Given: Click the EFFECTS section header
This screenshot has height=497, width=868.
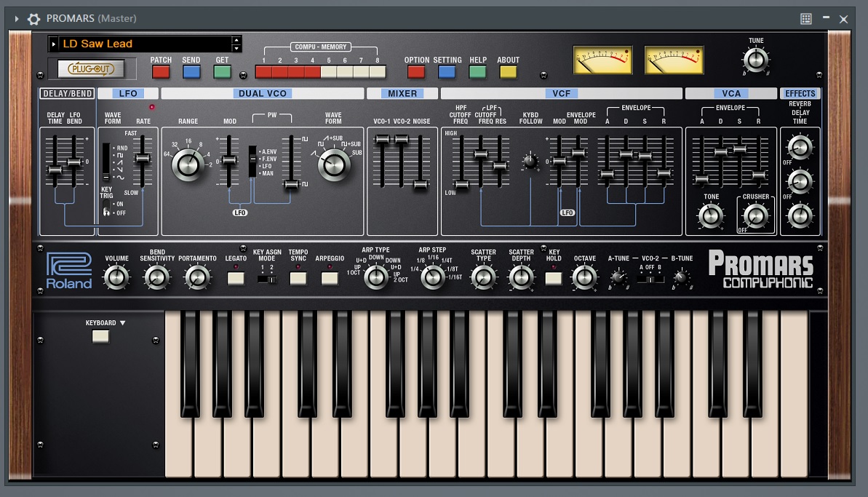Looking at the screenshot, I should coord(800,94).
